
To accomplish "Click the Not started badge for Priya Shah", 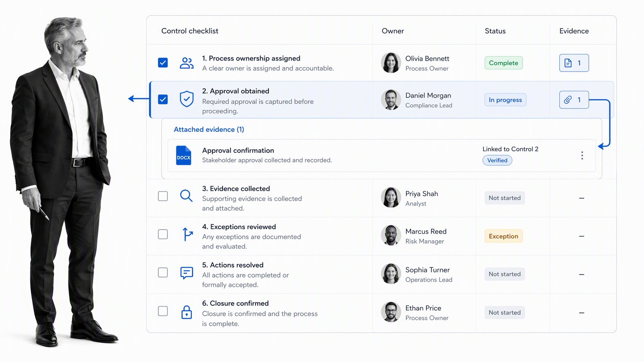I will (x=505, y=198).
